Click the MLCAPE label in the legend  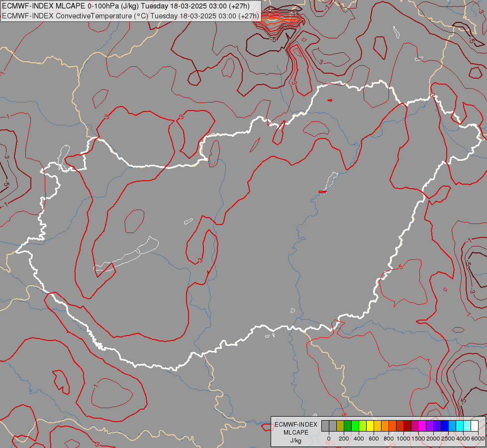pos(296,433)
